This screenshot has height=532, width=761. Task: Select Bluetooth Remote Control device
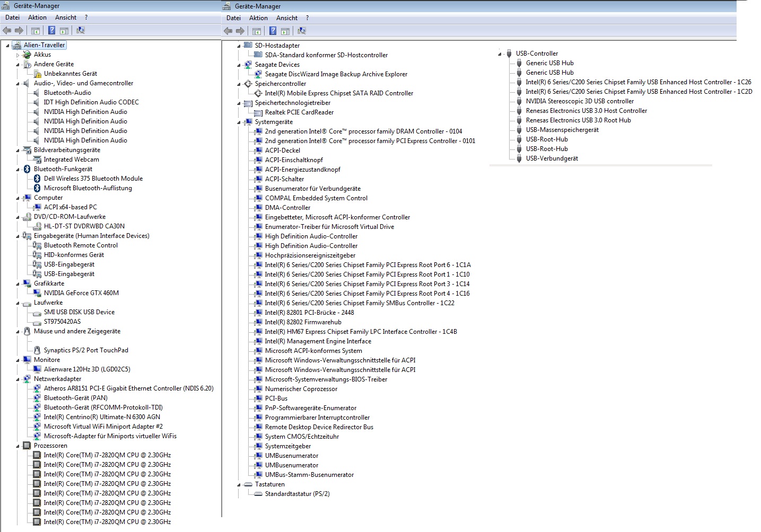81,245
